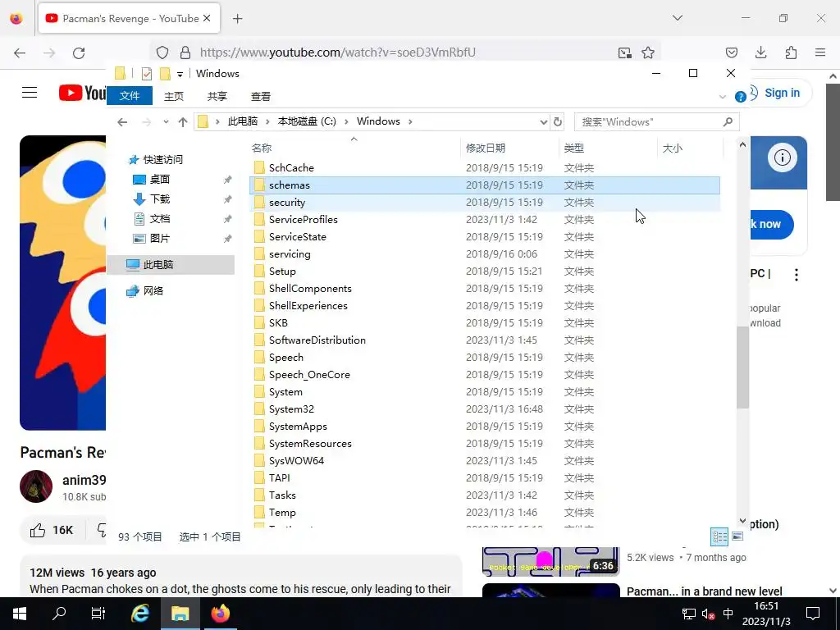Sort by the 类型 column header

608,148
